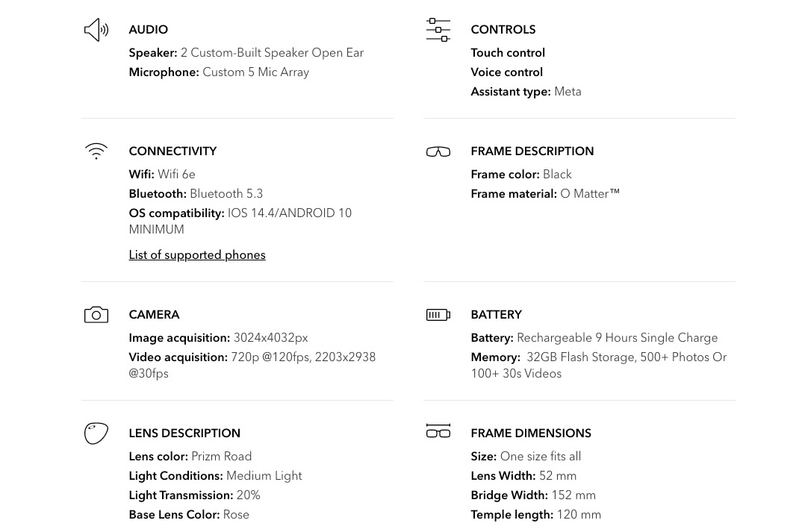Click the FRAME DESCRIPTION heading
This screenshot has height=532, width=799.
click(532, 151)
